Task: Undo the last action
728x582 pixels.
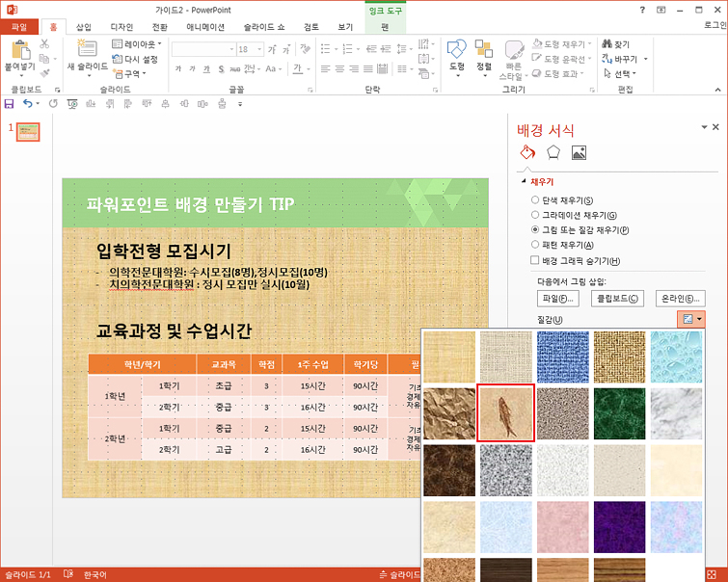Action: (x=28, y=103)
